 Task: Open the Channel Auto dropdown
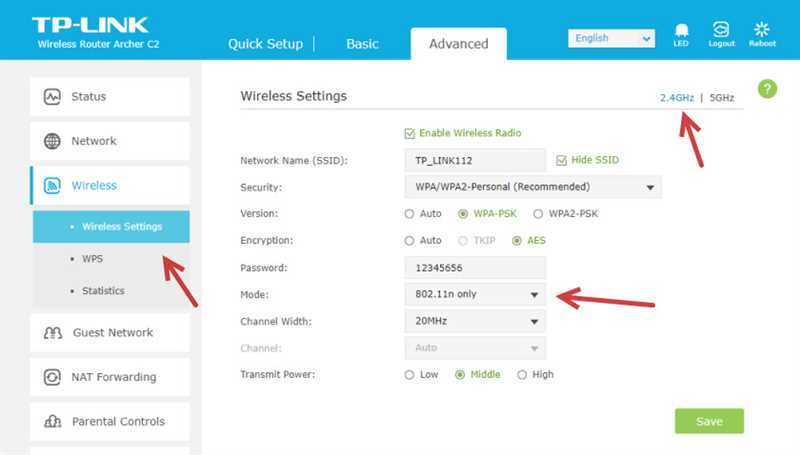pyautogui.click(x=475, y=348)
